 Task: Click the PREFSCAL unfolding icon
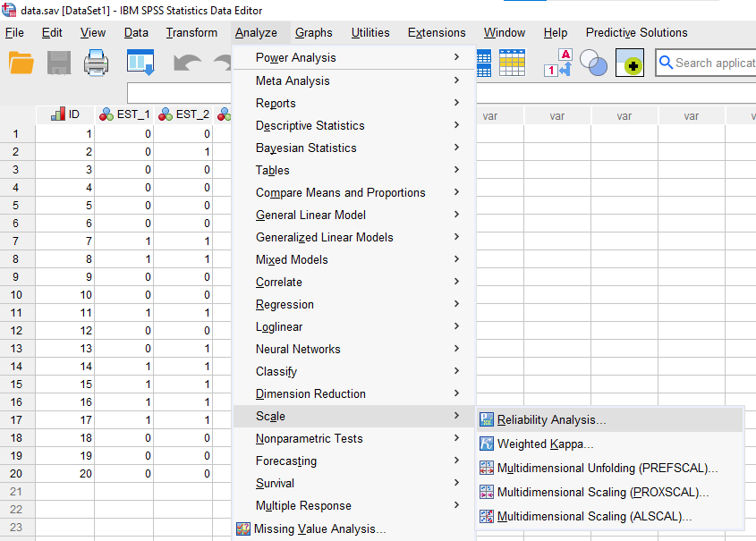tap(487, 468)
